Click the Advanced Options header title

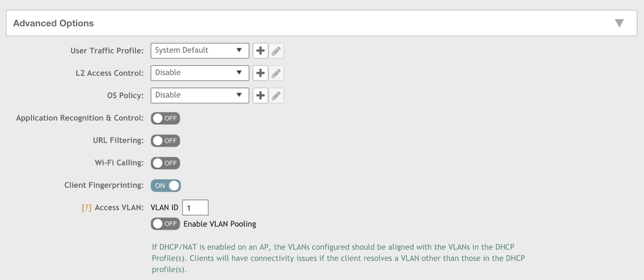tap(54, 23)
